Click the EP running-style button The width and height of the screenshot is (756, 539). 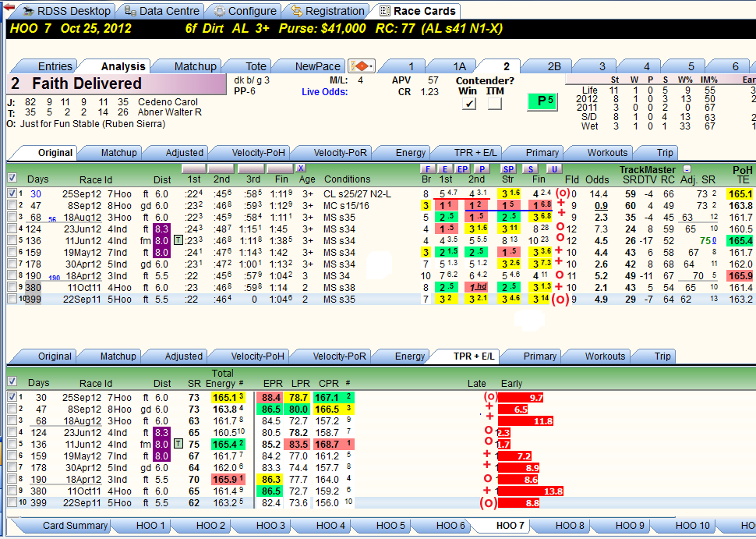click(462, 168)
